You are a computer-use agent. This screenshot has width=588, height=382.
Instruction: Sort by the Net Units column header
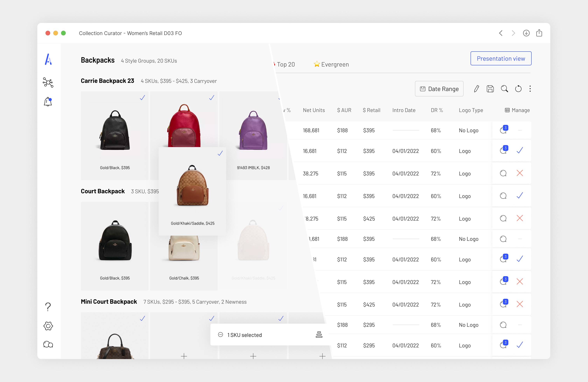(x=314, y=110)
